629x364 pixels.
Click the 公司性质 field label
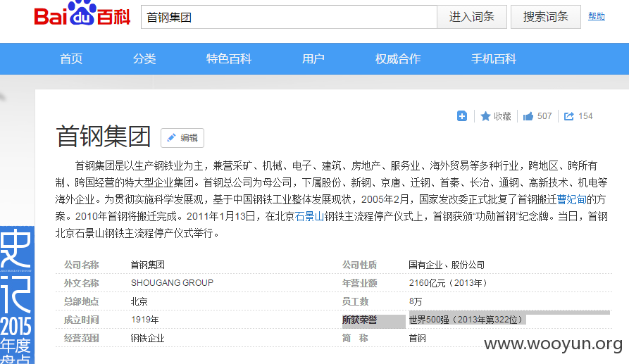359,265
